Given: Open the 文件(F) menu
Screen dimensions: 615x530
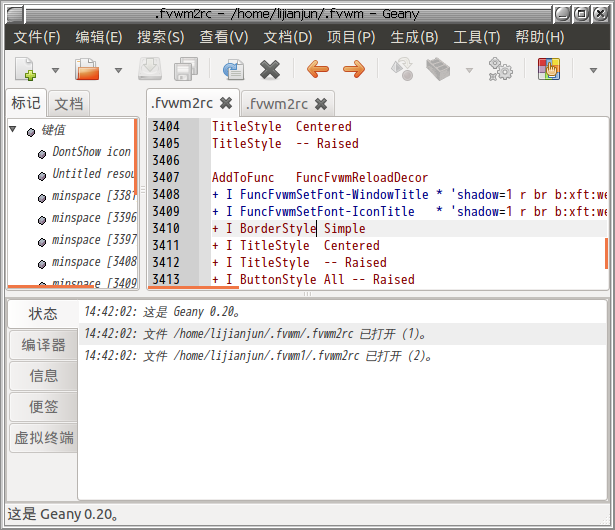Looking at the screenshot, I should click(37, 37).
